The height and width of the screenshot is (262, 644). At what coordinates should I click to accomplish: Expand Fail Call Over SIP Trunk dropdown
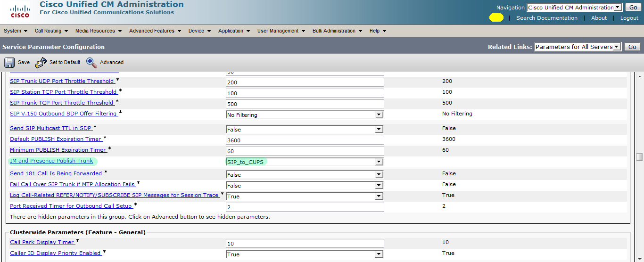[305, 185]
